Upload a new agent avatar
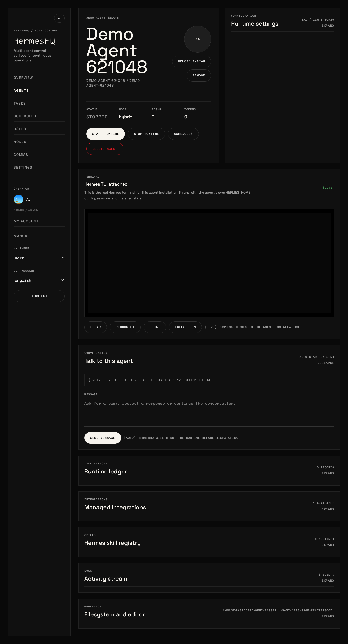The height and width of the screenshot is (644, 348). 191,61
